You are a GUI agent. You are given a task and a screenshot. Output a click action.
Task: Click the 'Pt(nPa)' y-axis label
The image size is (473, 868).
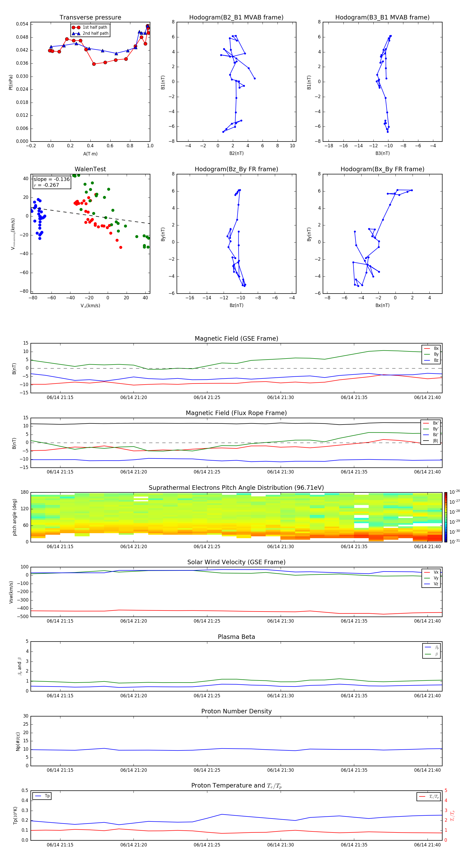(11, 82)
